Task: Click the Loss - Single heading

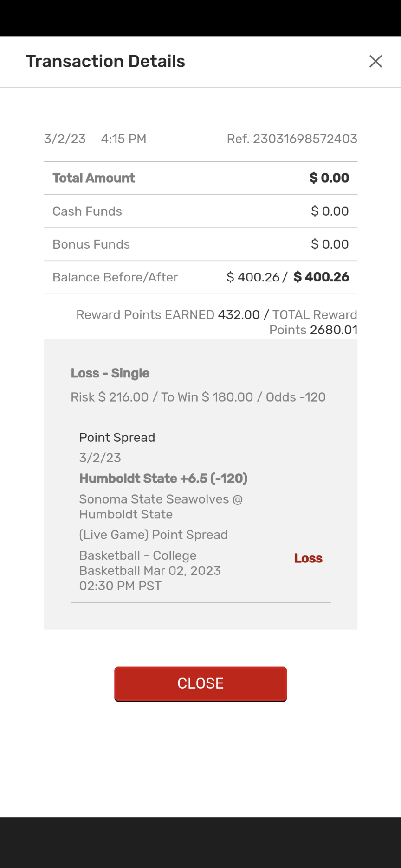Action: point(110,373)
